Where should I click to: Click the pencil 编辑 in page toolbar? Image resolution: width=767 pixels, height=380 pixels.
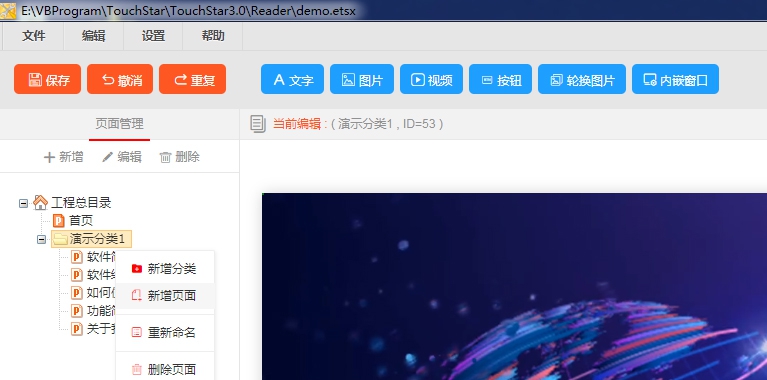(122, 157)
